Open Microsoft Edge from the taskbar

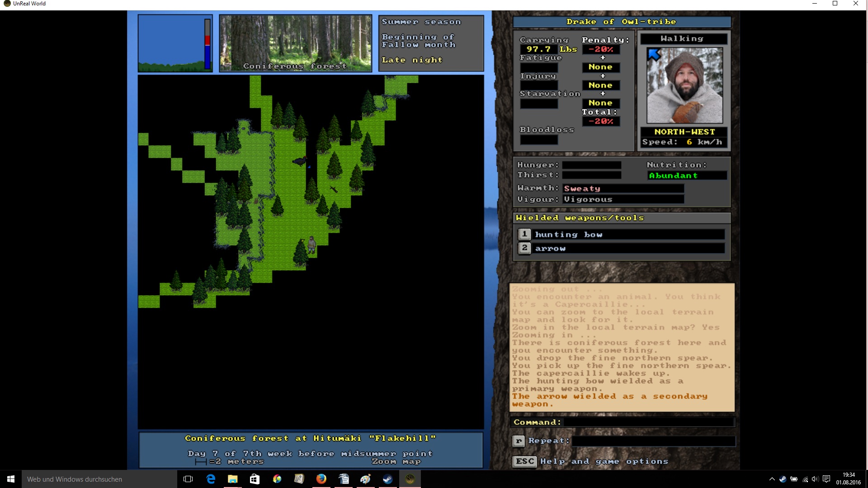211,479
